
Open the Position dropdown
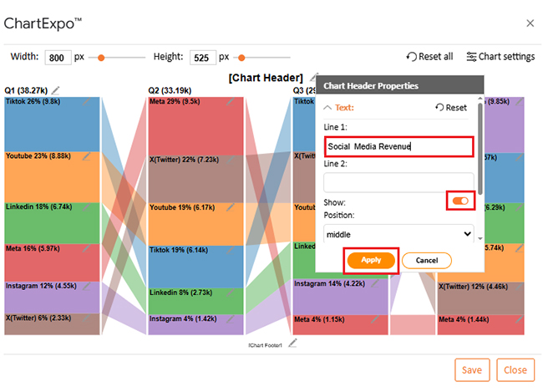click(x=398, y=235)
